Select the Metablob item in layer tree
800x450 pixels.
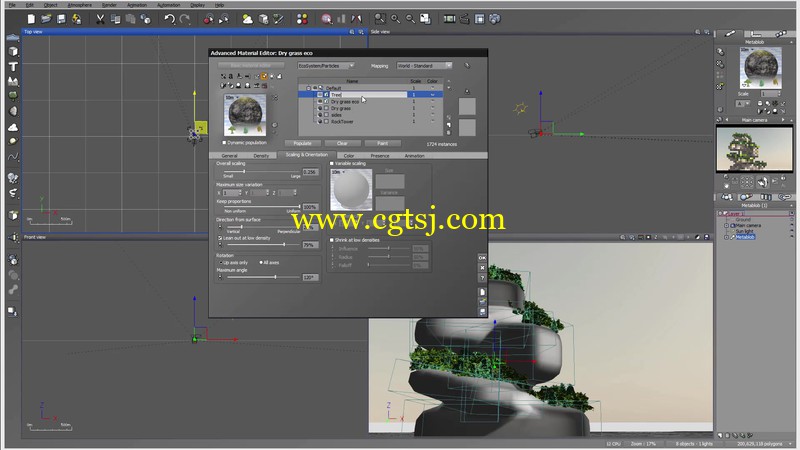[x=745, y=237]
